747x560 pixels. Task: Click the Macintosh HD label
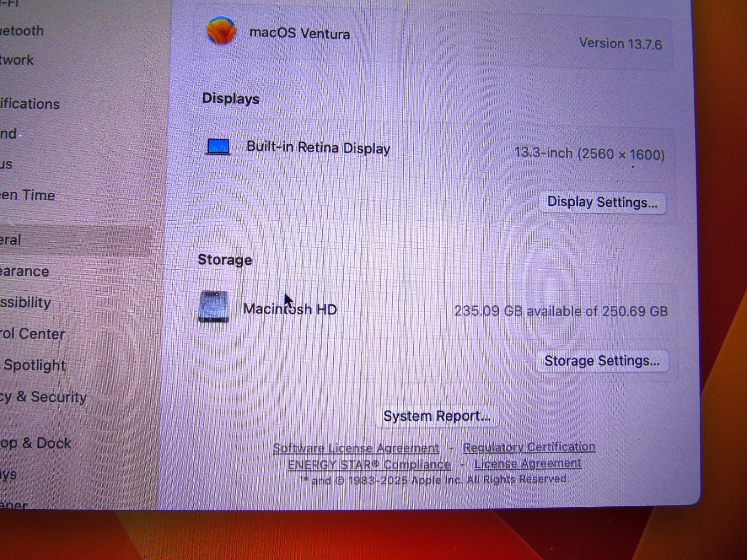pyautogui.click(x=290, y=309)
